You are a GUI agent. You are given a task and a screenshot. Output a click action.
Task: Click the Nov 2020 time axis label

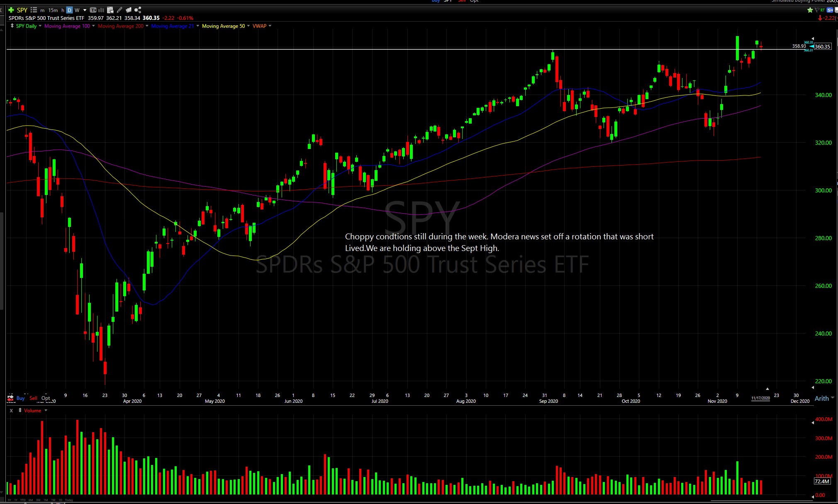pos(717,401)
